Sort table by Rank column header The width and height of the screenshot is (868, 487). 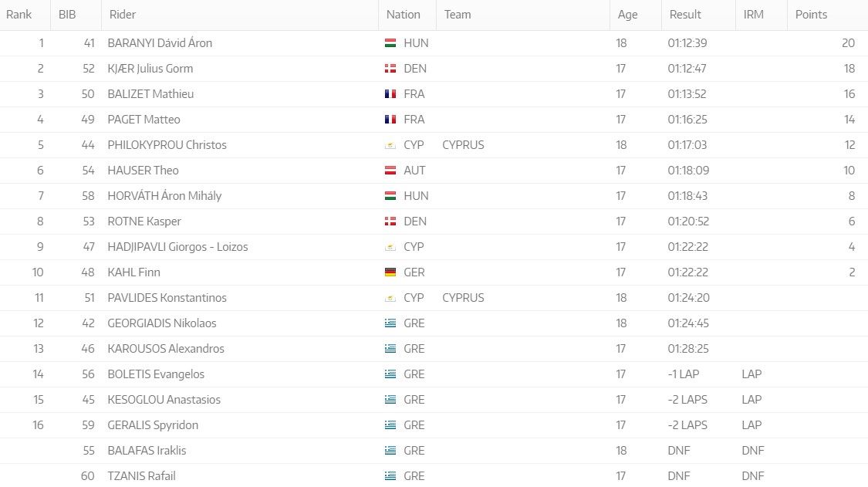click(19, 15)
